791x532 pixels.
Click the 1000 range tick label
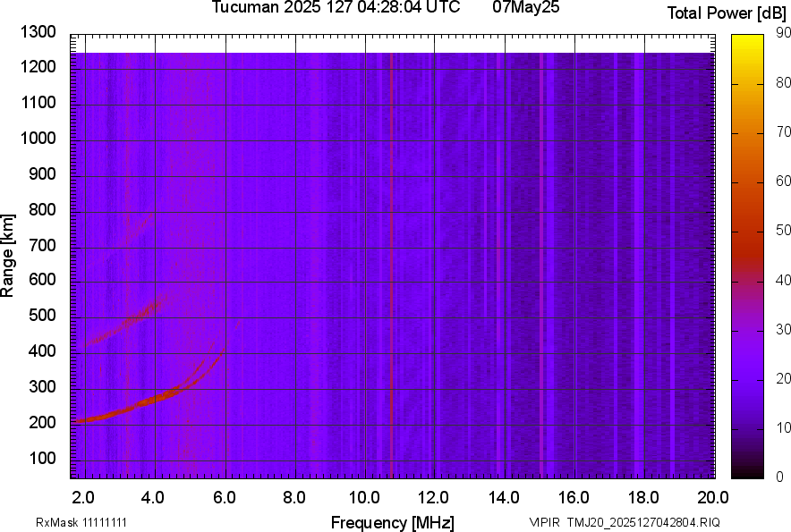tap(38, 138)
